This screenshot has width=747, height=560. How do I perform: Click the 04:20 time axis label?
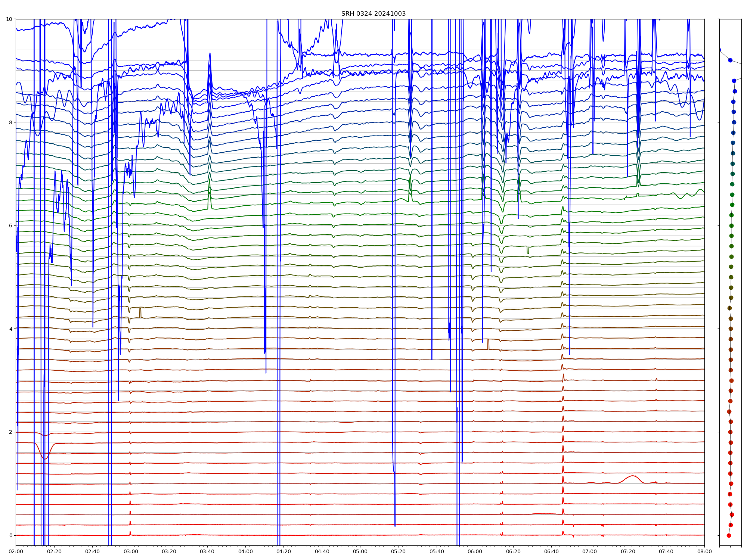[x=283, y=551]
